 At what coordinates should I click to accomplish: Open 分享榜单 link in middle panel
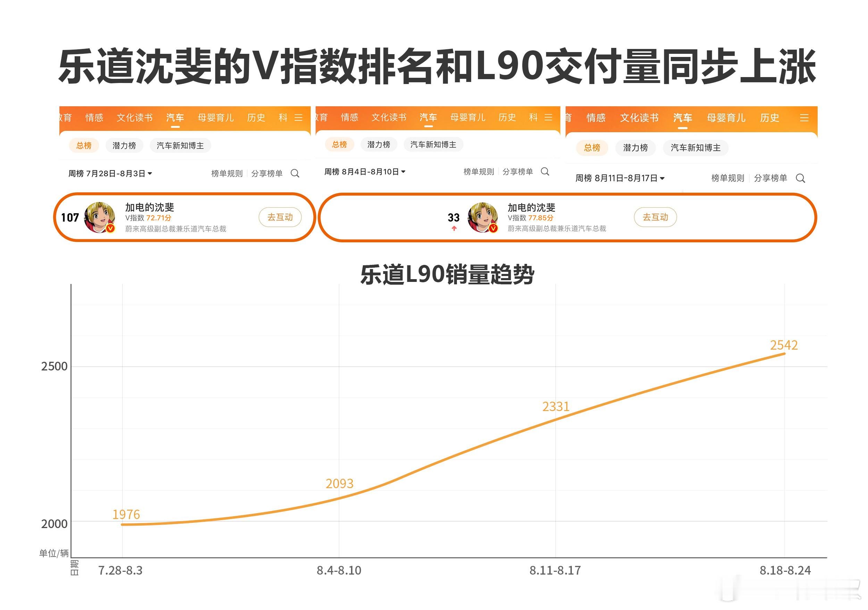(x=518, y=172)
